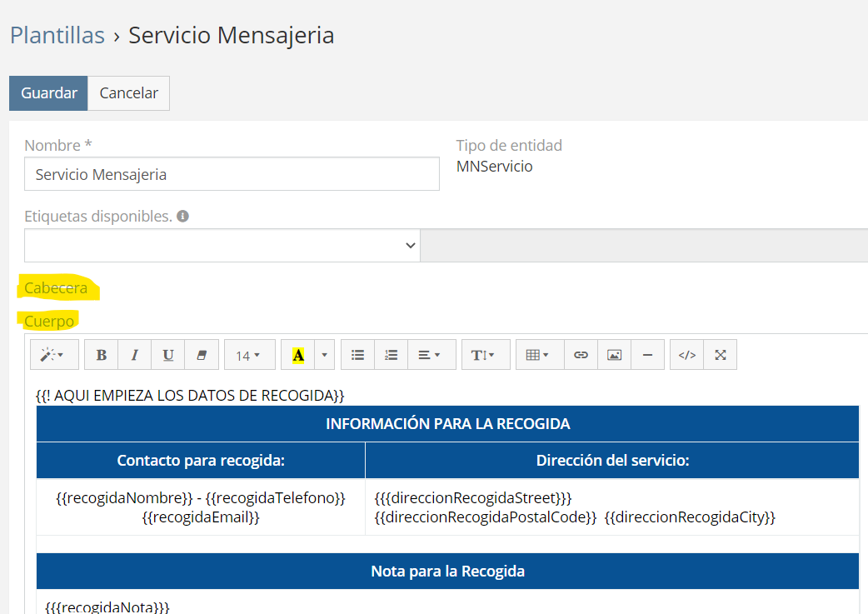The width and height of the screenshot is (868, 614).
Task: Open the magic wand style dropdown
Action: coord(54,355)
